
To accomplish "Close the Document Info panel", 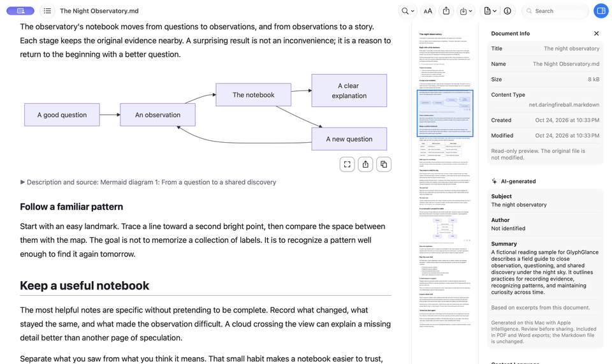I will coord(597,34).
